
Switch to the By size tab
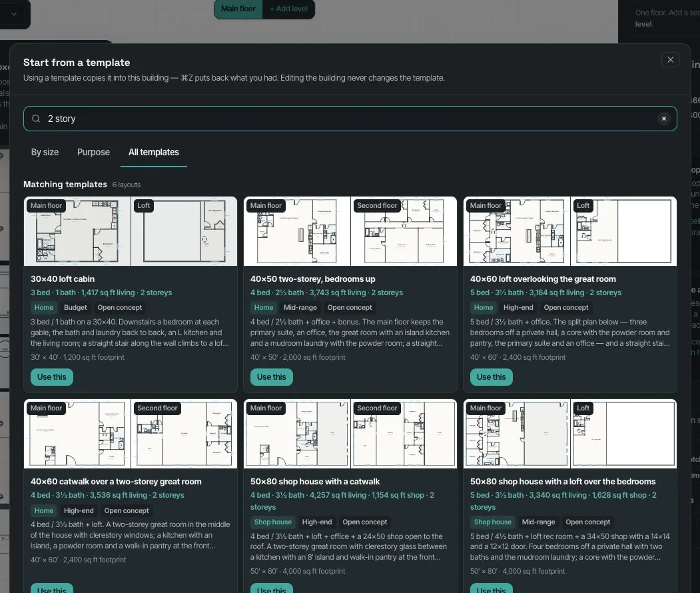[x=45, y=153]
